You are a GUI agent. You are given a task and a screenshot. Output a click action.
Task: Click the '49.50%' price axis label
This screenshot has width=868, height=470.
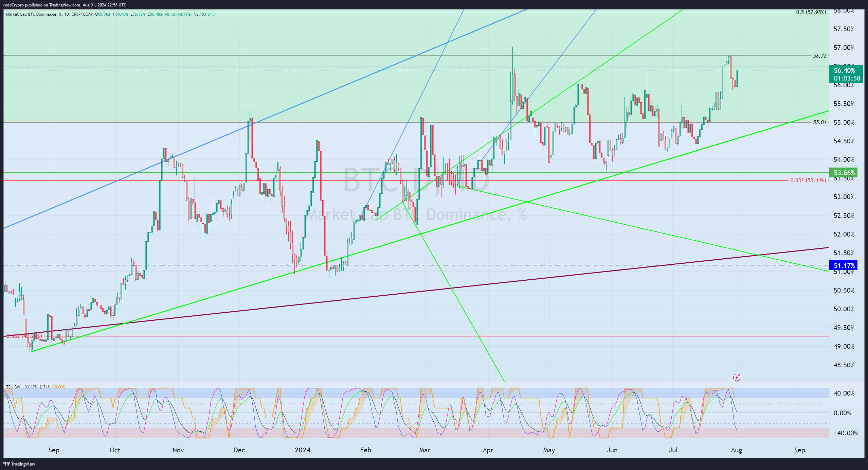[844, 328]
